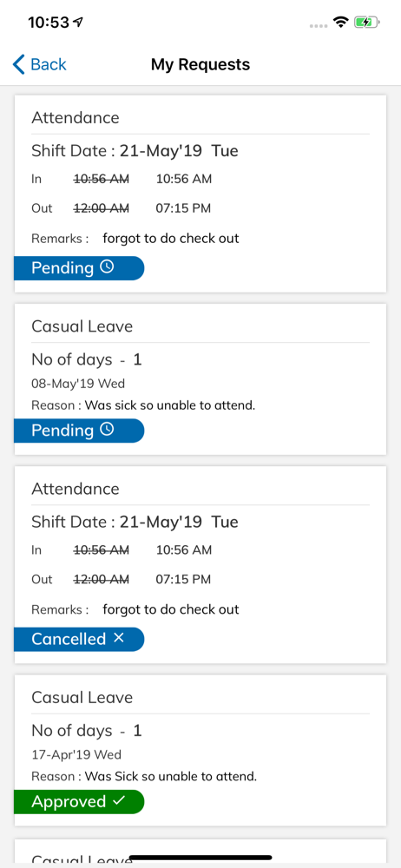Open the partially visible Casual Leave card
Screen dimensions: 401x868
coord(200,852)
